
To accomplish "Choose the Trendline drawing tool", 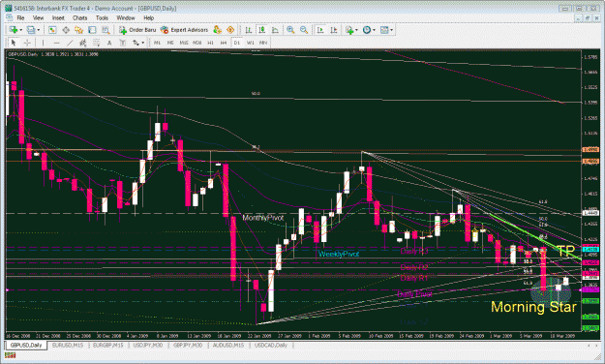I will (x=70, y=43).
